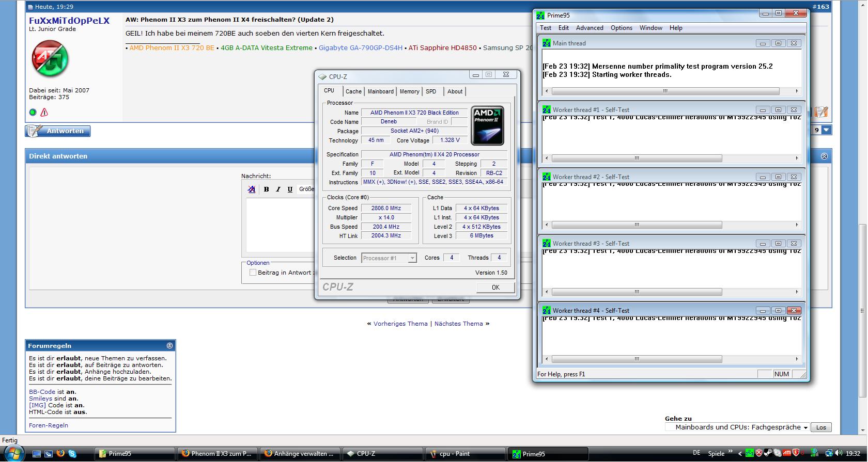Click green online status icon
The height and width of the screenshot is (462, 868).
coord(33,112)
